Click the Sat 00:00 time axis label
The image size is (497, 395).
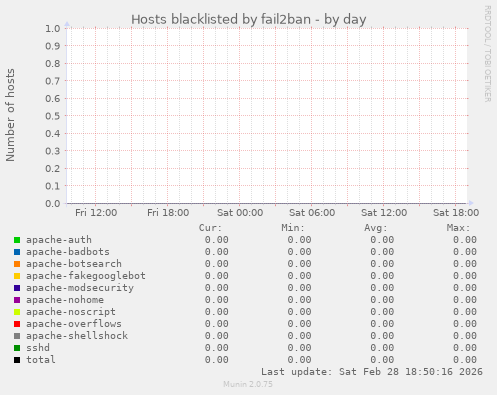[x=240, y=213]
